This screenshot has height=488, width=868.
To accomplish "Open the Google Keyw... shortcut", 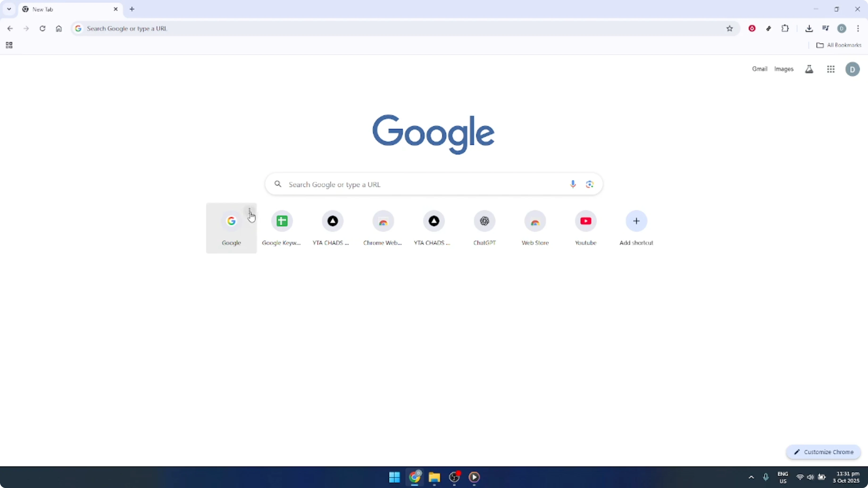I will pos(282,228).
